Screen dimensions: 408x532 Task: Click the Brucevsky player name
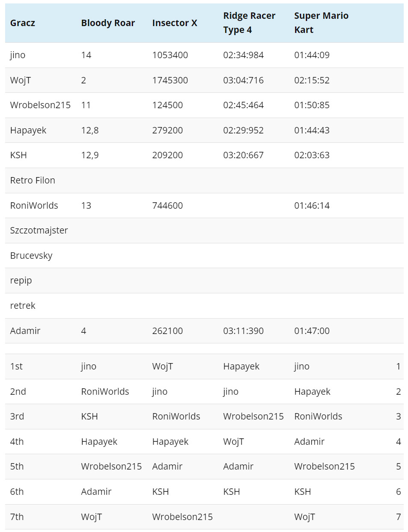tap(31, 256)
